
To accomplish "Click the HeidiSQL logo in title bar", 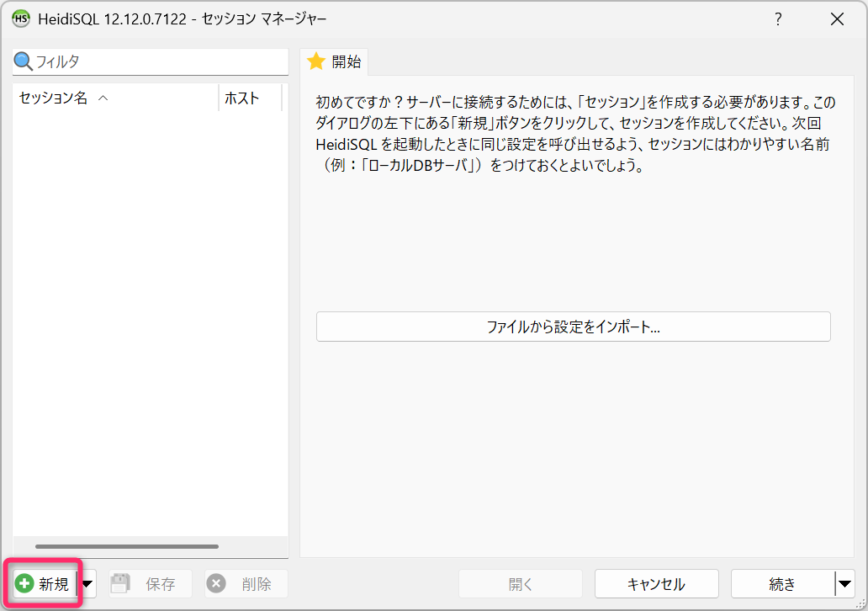I will coord(20,19).
